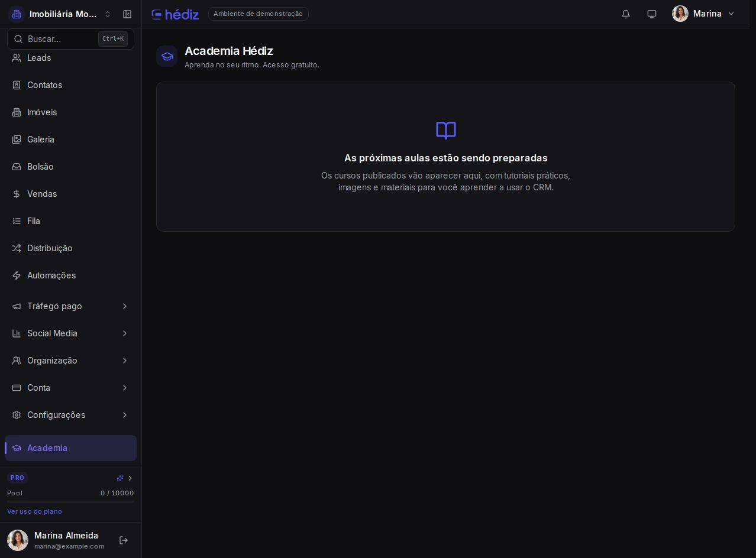
Task: Open the Imobiliária workspace switcher
Action: tap(61, 14)
